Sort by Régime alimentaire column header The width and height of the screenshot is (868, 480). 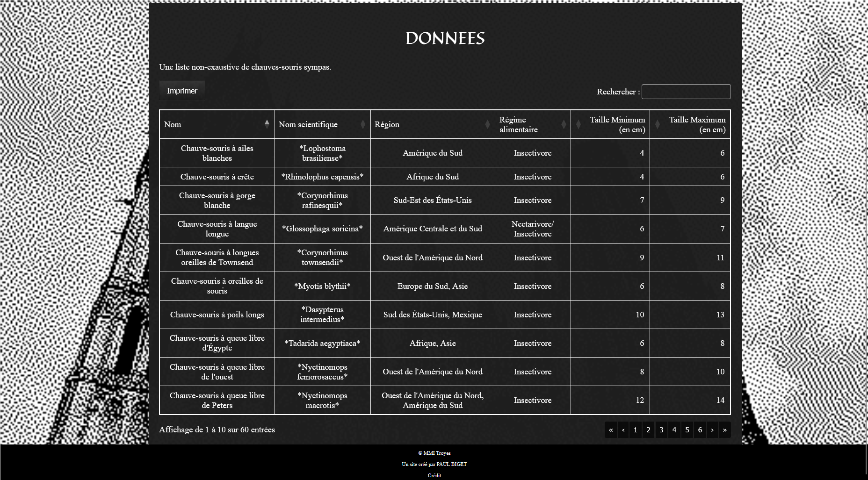pos(533,124)
